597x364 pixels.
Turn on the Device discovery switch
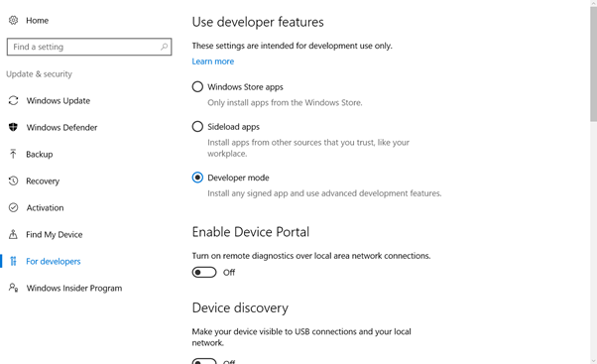pyautogui.click(x=204, y=361)
